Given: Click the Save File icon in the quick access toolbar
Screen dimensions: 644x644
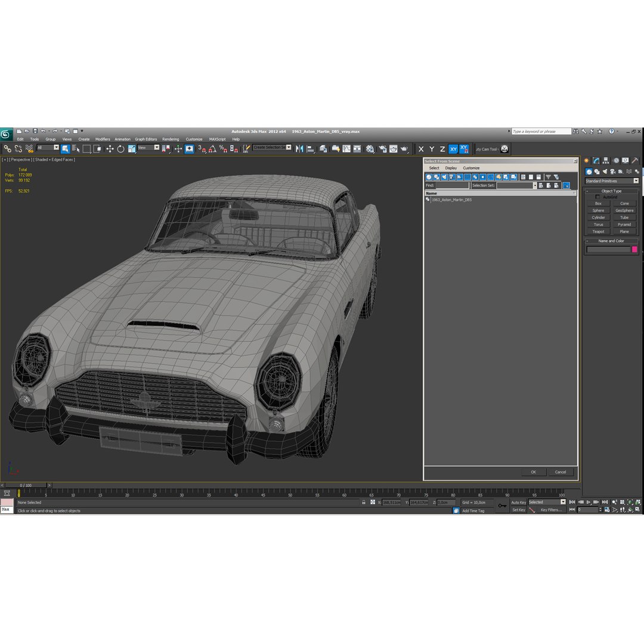Looking at the screenshot, I should [35, 131].
